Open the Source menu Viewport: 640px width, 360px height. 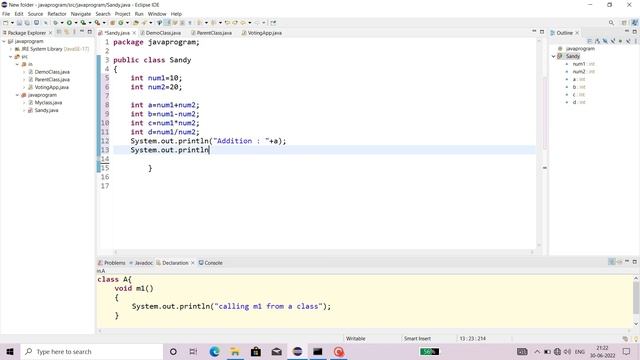(35, 14)
